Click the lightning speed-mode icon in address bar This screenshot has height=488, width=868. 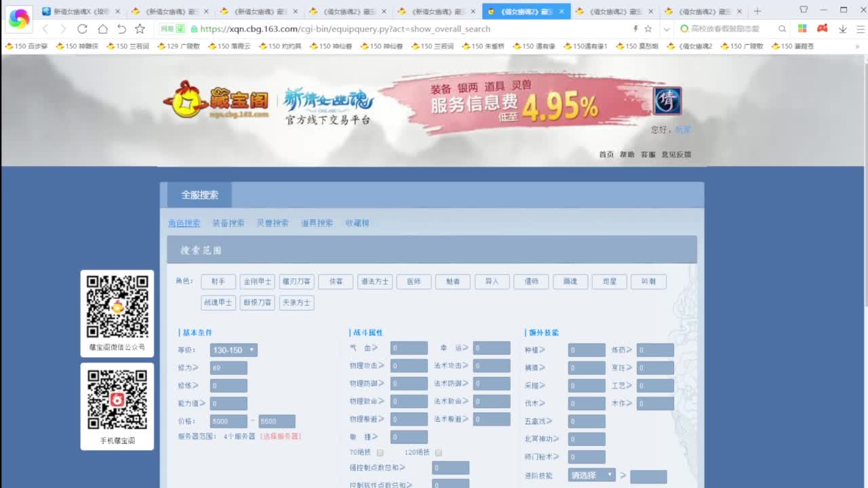[x=635, y=28]
